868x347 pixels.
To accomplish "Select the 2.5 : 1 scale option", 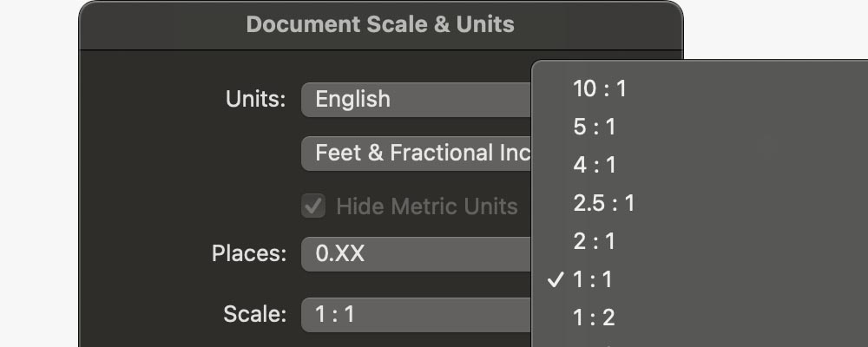I will coord(604,203).
